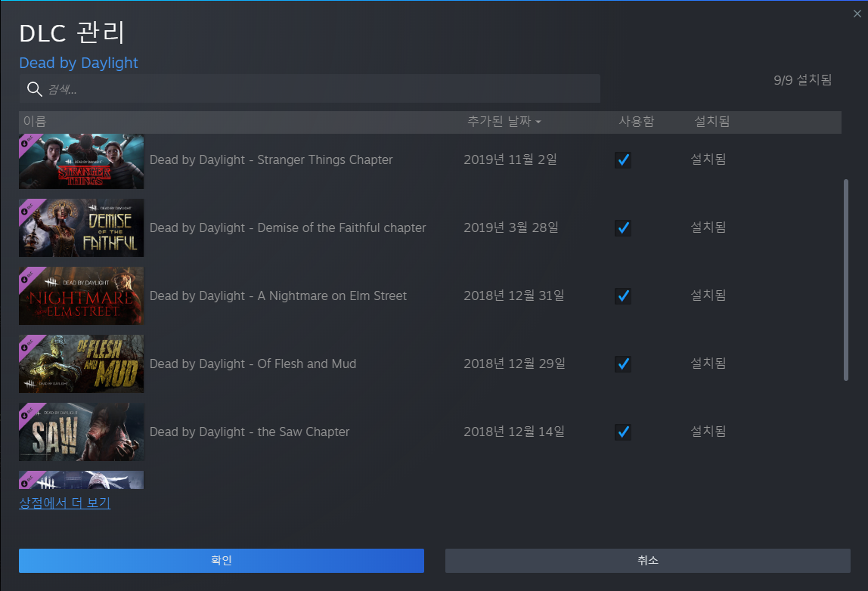Viewport: 868px width, 591px height.
Task: Click the date 2018년 12월 14일
Action: pyautogui.click(x=514, y=432)
